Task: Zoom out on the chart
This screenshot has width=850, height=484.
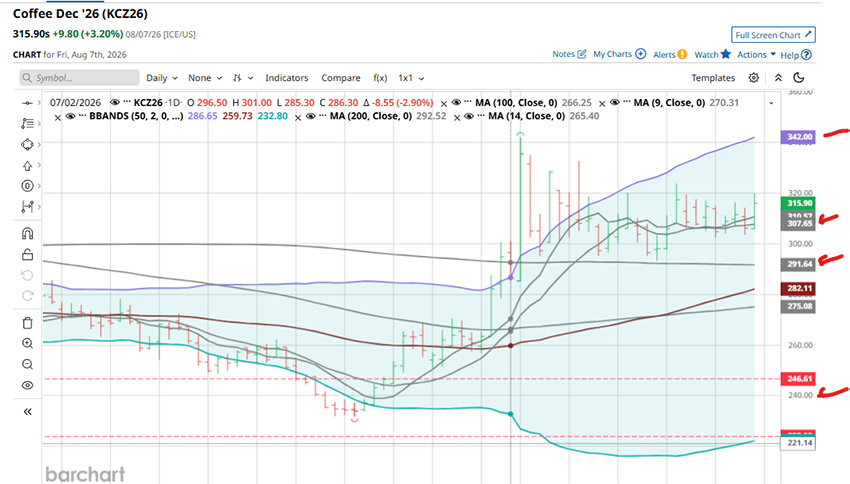Action: coord(27,364)
